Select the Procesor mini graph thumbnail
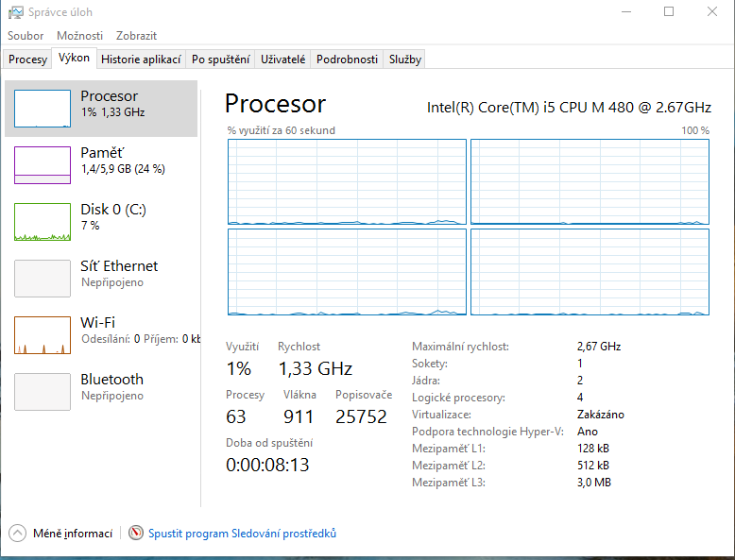735x560 pixels. [x=42, y=109]
